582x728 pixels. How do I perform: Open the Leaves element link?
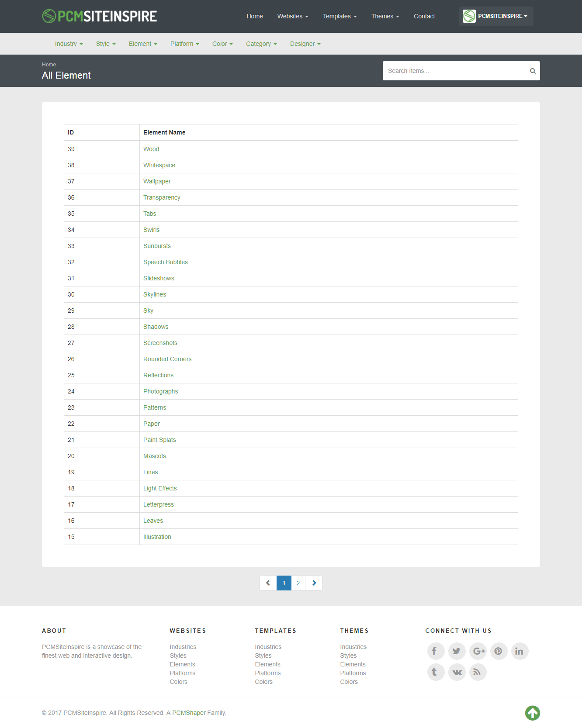tap(153, 521)
